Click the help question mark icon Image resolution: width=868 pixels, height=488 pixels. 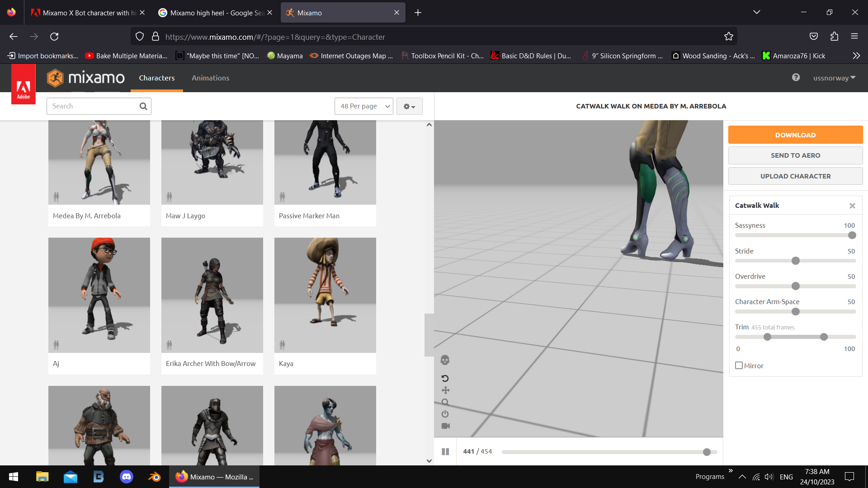[x=796, y=78]
